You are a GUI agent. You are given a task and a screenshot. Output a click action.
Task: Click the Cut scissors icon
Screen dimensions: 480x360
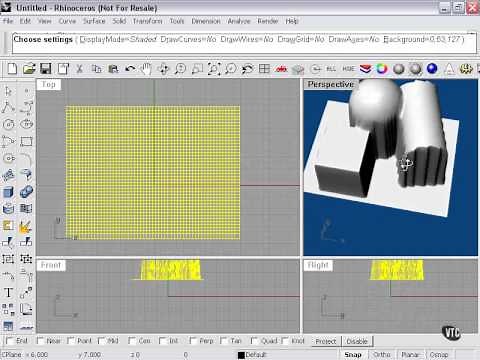(79, 69)
